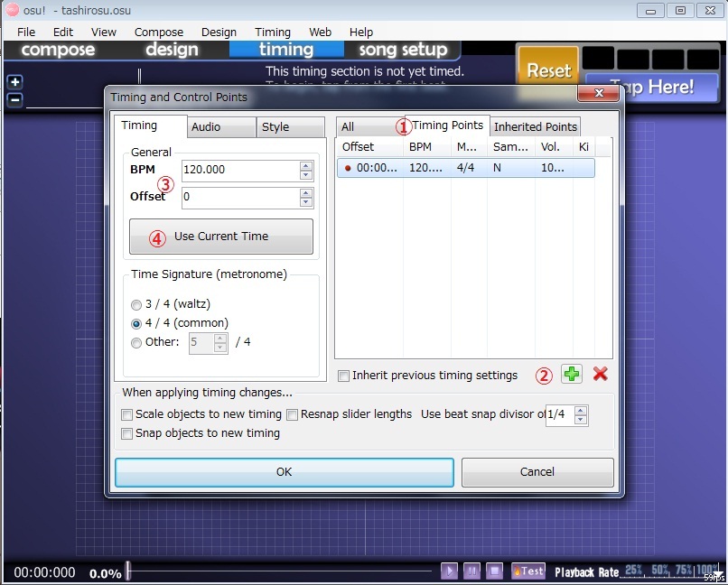Screen dimensions: 728x585
Task: Switch to the design editor mode
Action: click(172, 50)
